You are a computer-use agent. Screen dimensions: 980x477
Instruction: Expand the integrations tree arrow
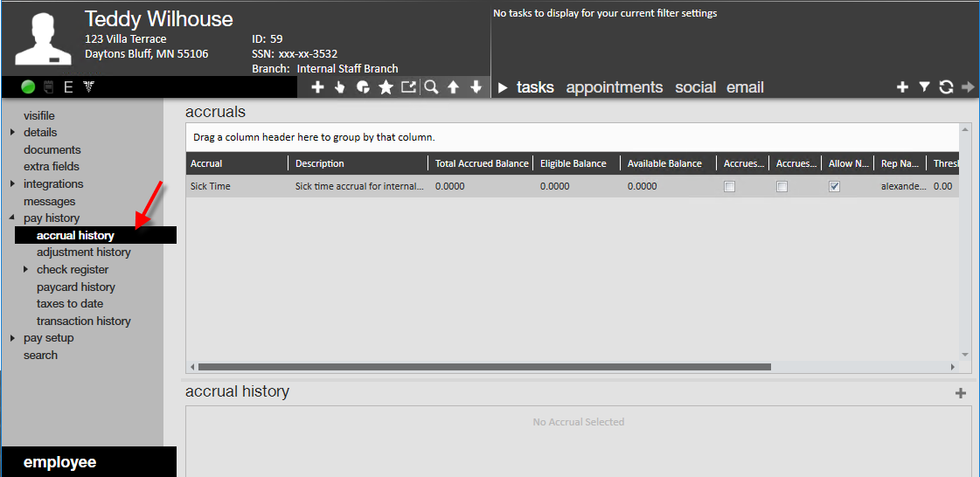[12, 184]
